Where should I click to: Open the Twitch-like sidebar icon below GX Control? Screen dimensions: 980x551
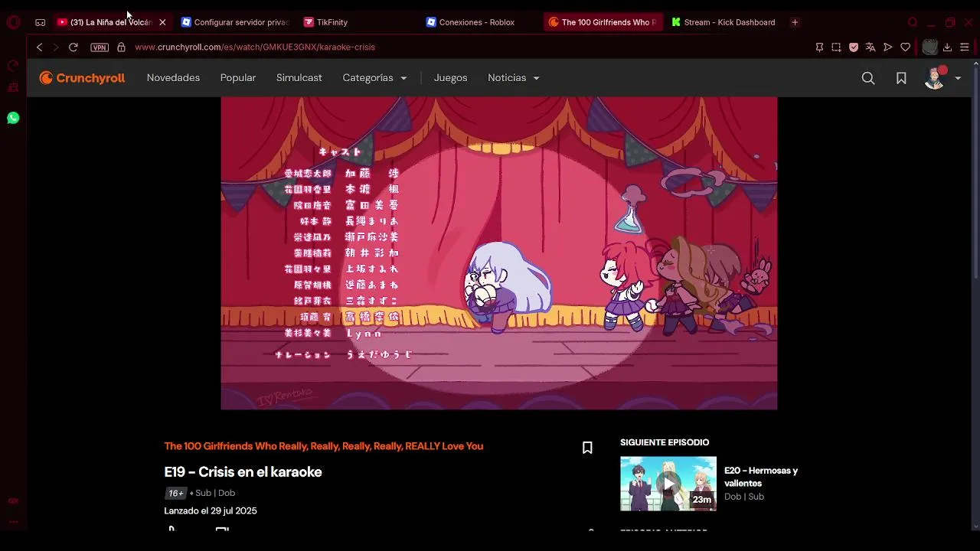[13, 88]
